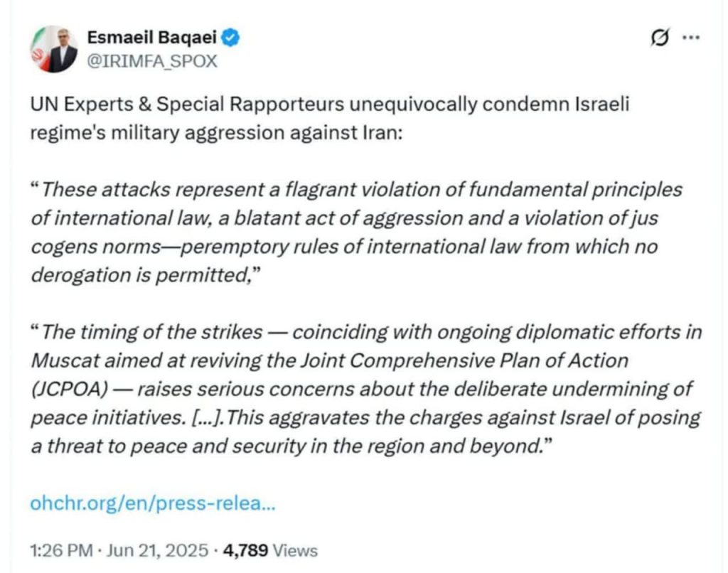Screen dimensions: 728x573
Task: Click the words 'cogens norms' in the quote
Action: tap(96, 247)
